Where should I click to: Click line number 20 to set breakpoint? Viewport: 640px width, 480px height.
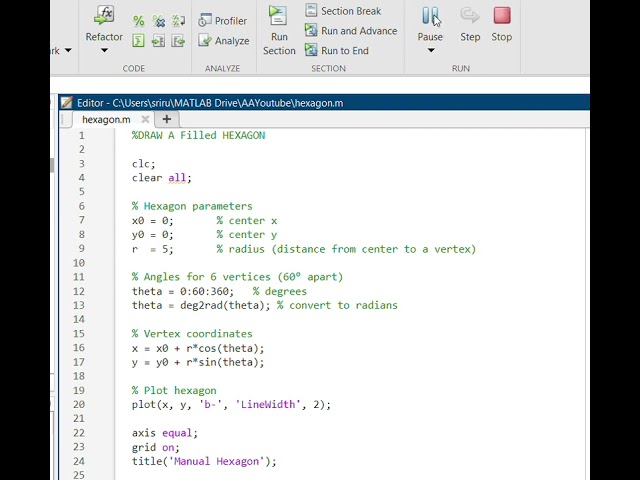pos(79,404)
